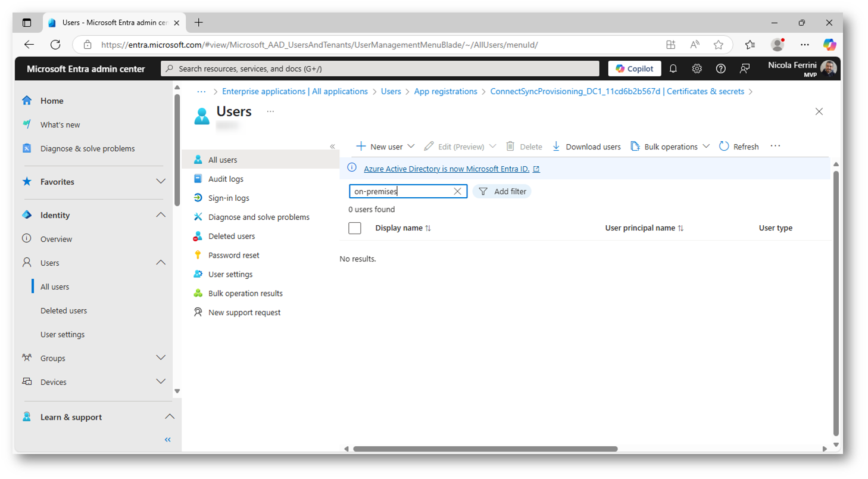Click the Audit logs menu item

coord(226,179)
